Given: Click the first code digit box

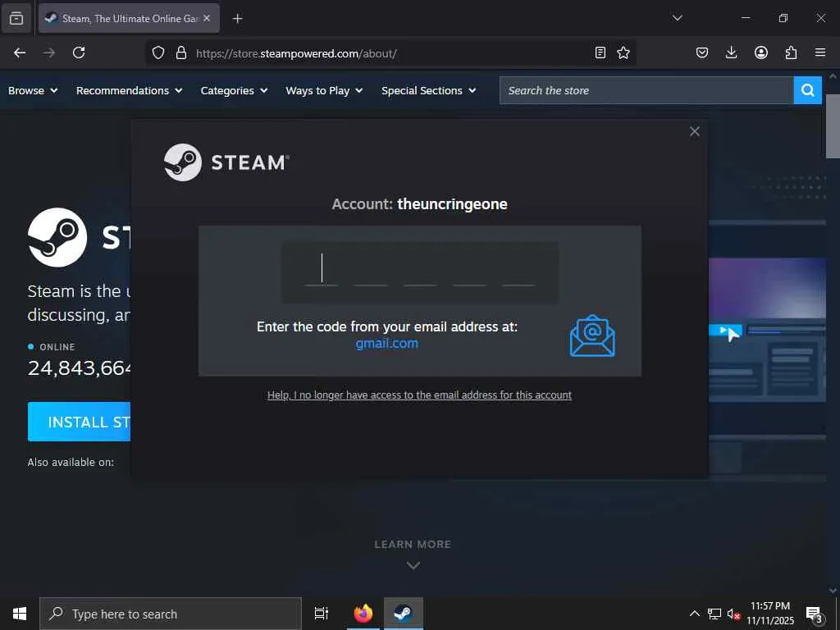Looking at the screenshot, I should (x=322, y=271).
